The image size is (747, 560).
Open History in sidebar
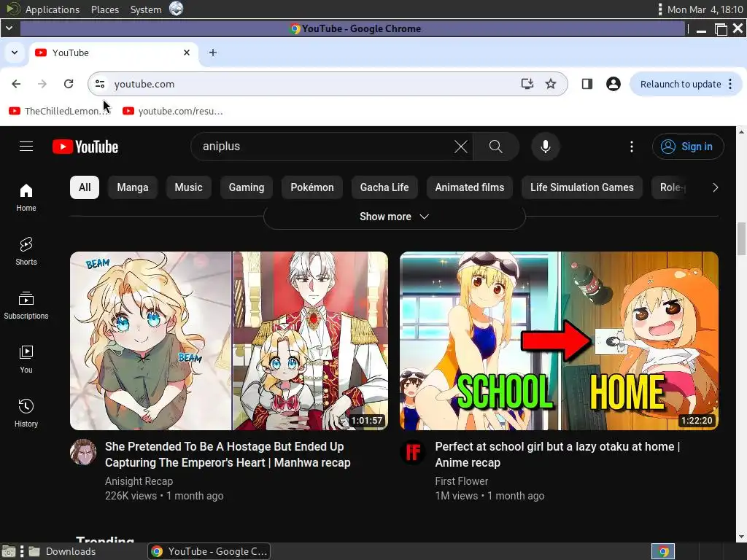[x=26, y=413]
